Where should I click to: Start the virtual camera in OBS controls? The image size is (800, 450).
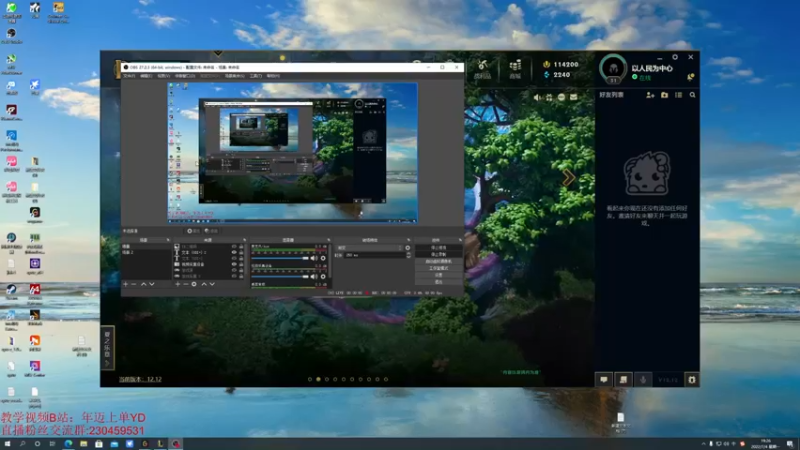[438, 261]
